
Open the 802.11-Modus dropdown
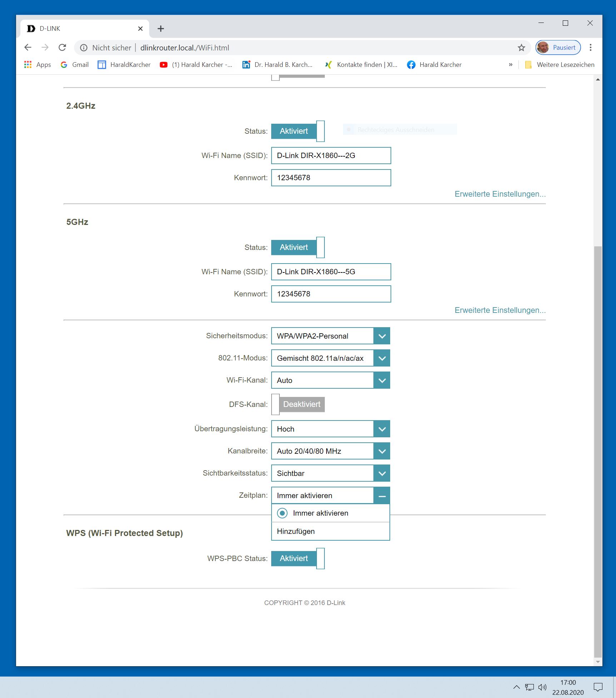click(331, 358)
